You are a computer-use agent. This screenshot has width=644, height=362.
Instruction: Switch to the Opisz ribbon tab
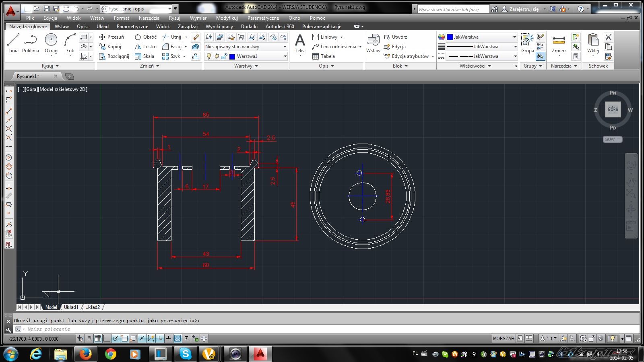coord(83,27)
